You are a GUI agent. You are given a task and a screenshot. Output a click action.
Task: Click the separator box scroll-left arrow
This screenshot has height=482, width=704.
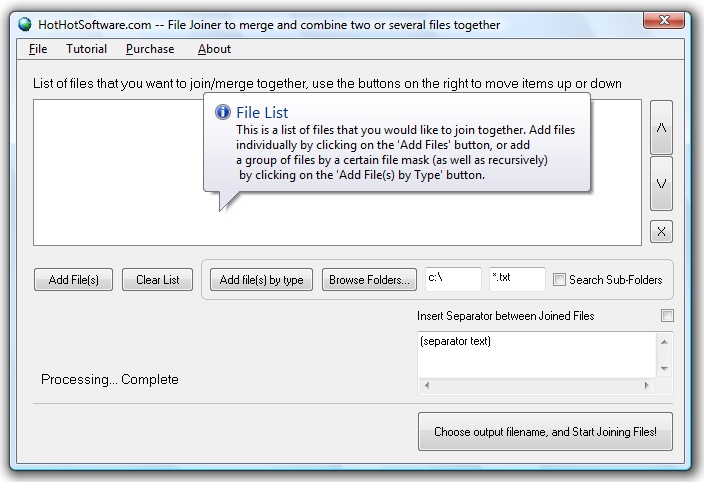pos(427,385)
